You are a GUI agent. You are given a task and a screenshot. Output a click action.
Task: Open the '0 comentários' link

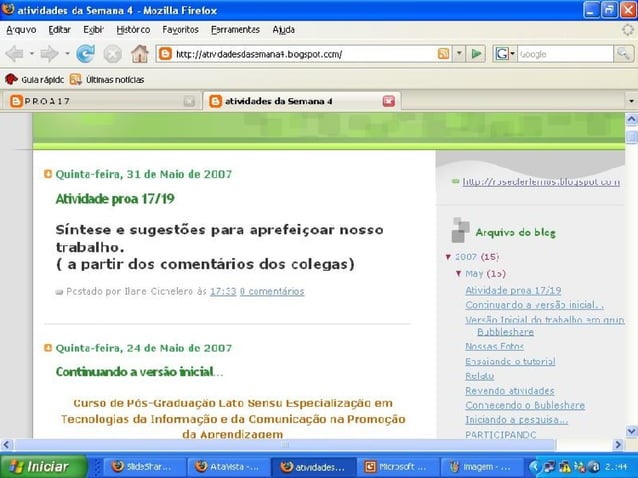click(272, 292)
